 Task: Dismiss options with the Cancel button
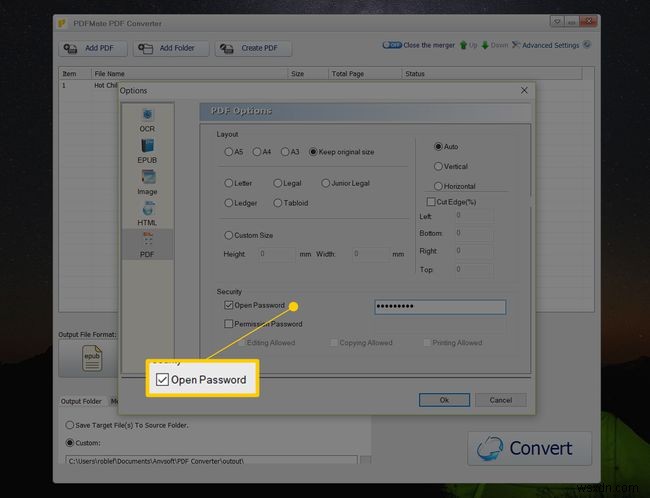(501, 400)
